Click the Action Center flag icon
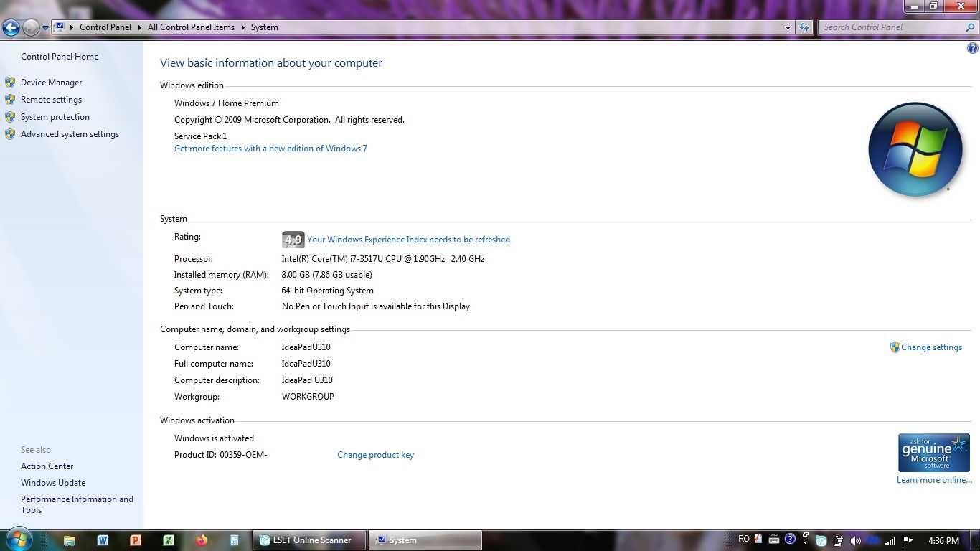 tap(908, 541)
